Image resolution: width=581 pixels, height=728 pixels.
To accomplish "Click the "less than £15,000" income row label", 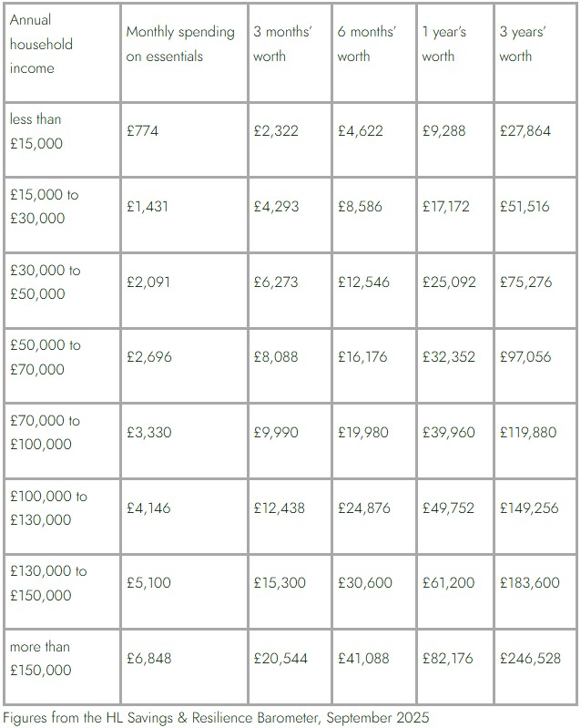I will 37,131.
